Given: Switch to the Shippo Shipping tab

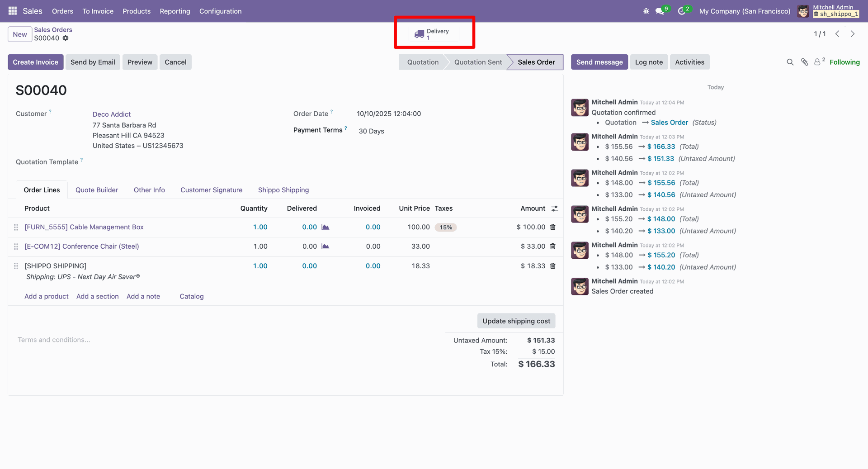Looking at the screenshot, I should [283, 190].
